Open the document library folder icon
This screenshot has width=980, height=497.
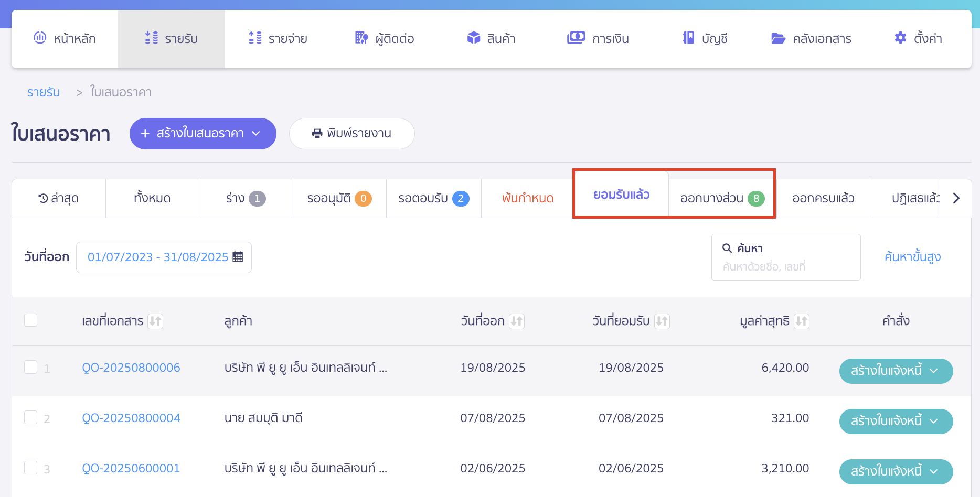(778, 38)
